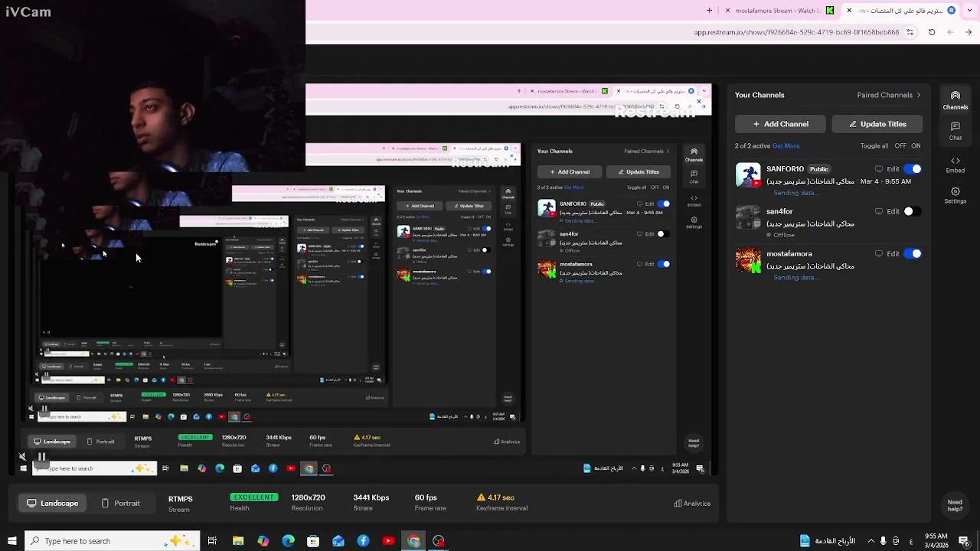Click san4for channel monitor icon
This screenshot has height=551, width=980.
[879, 211]
